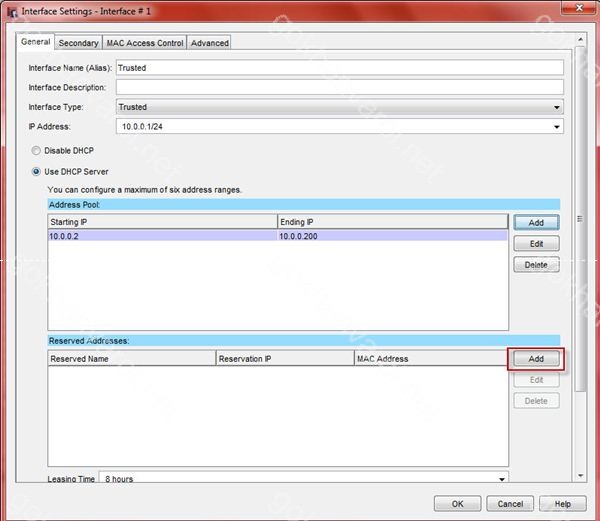The height and width of the screenshot is (521, 600).
Task: Switch to the Advanced tab
Action: (210, 43)
